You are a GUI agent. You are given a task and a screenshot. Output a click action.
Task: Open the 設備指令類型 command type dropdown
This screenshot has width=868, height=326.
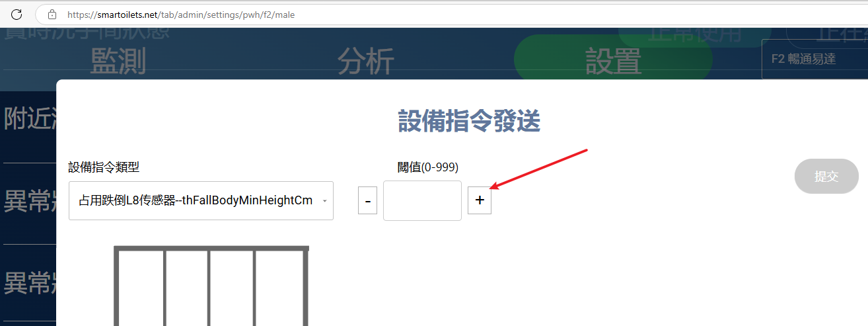[x=201, y=200]
